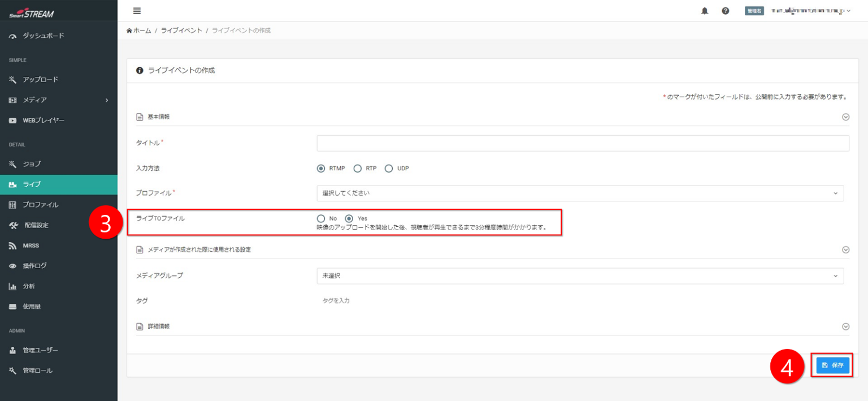
Task: Collapse the 基本情報 section
Action: pos(845,117)
